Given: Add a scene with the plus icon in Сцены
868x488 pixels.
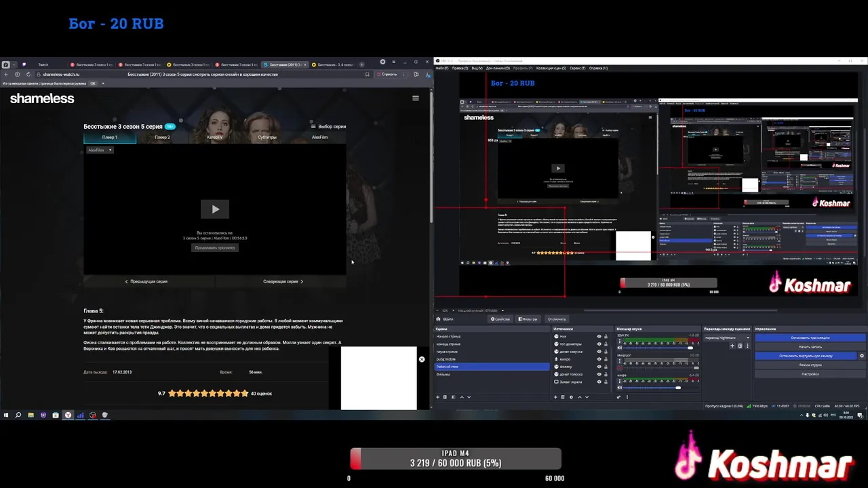Looking at the screenshot, I should (437, 397).
